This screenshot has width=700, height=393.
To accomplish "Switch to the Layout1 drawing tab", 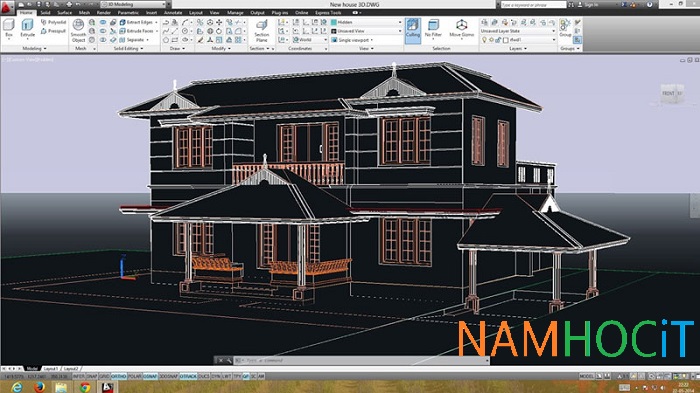I will tap(50, 369).
